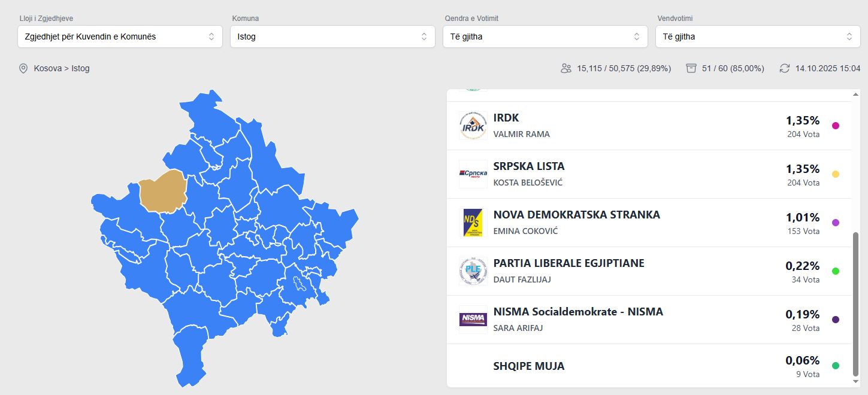Click the Nova Demokratska Stranka logo
The image size is (868, 395).
[473, 223]
